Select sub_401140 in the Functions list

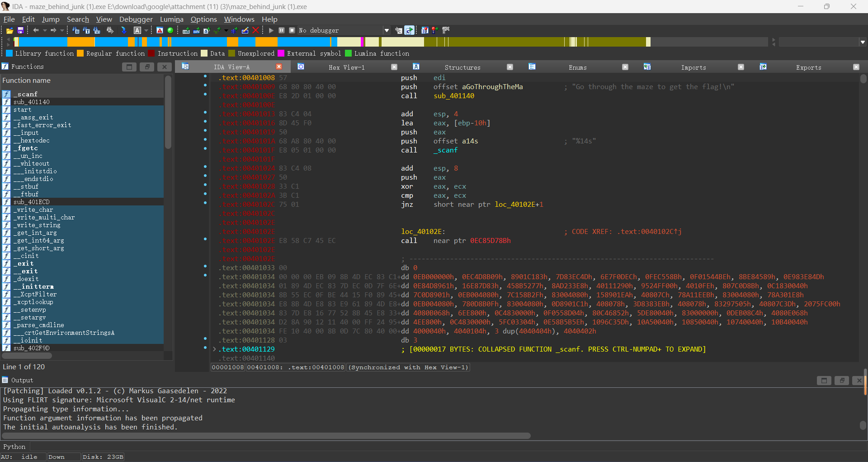(x=82, y=102)
